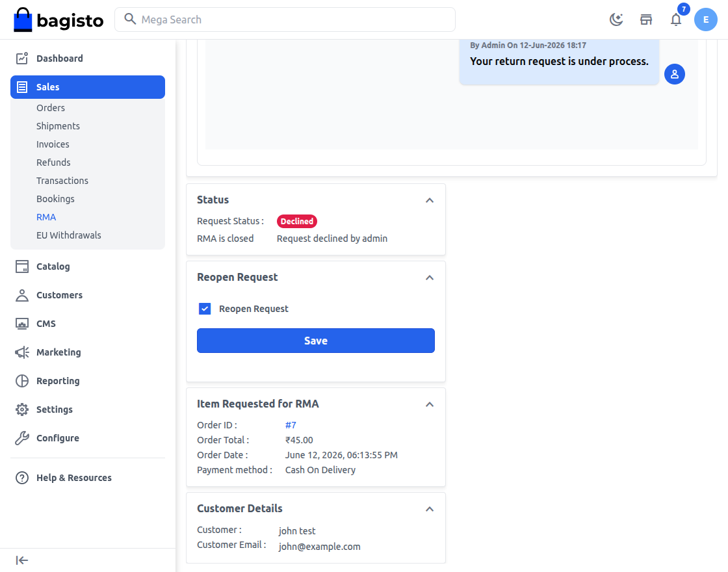Select RMA submenu item

pos(46,217)
